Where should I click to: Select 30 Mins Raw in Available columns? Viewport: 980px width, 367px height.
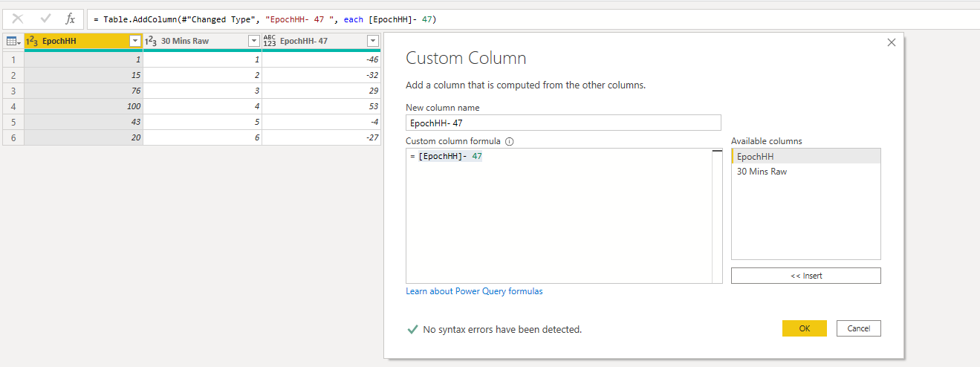tap(806, 172)
